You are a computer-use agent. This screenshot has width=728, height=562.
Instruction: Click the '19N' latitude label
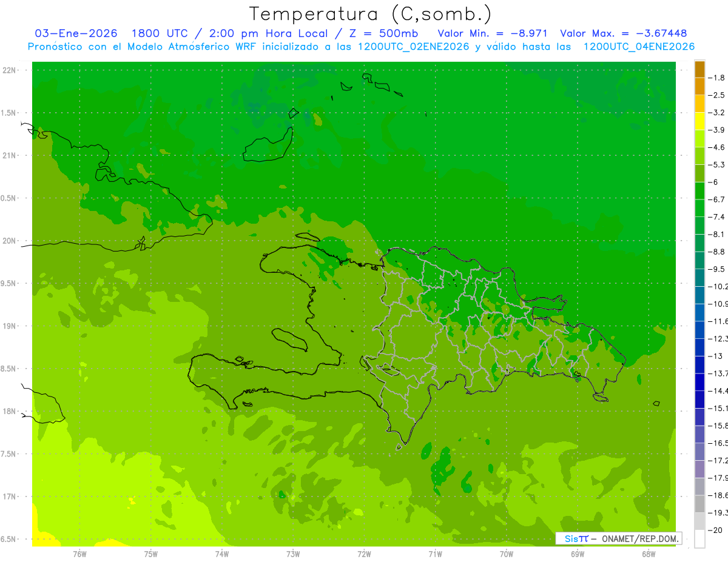pos(10,326)
